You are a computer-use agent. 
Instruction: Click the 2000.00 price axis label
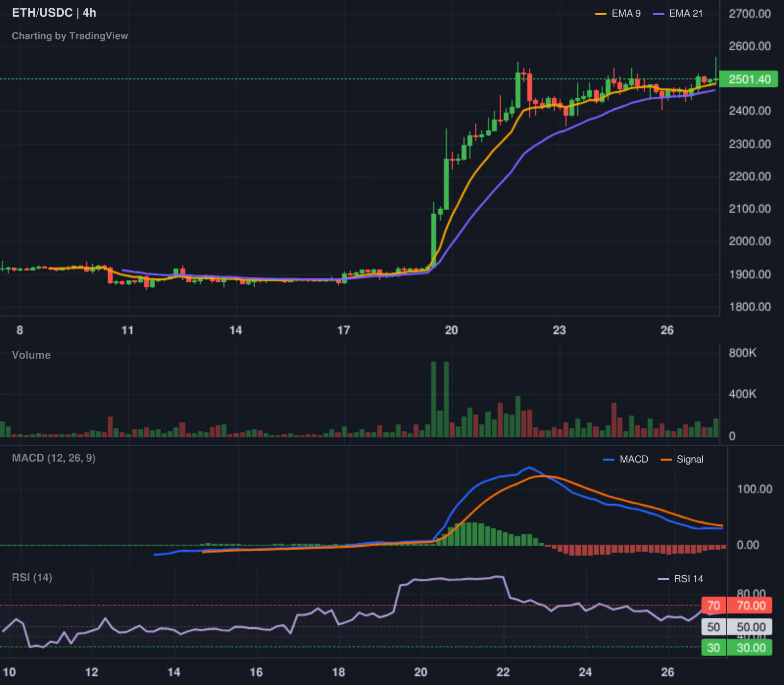tap(750, 241)
